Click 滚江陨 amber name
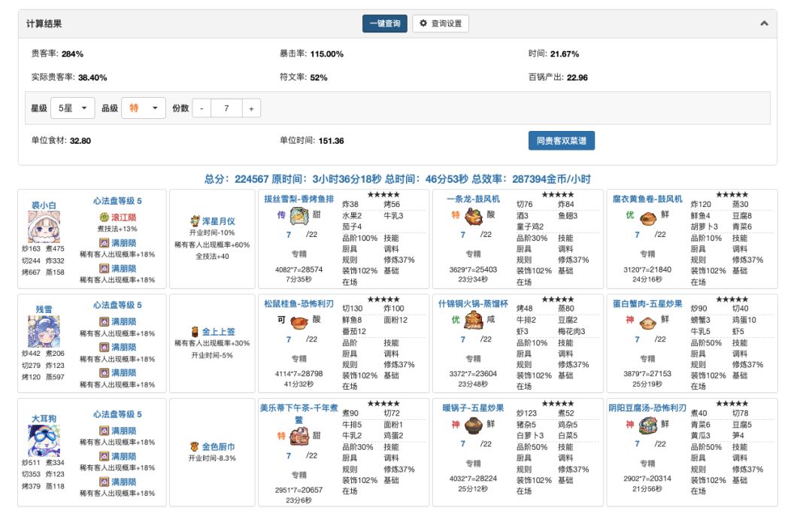The height and width of the screenshot is (529, 812). point(124,217)
